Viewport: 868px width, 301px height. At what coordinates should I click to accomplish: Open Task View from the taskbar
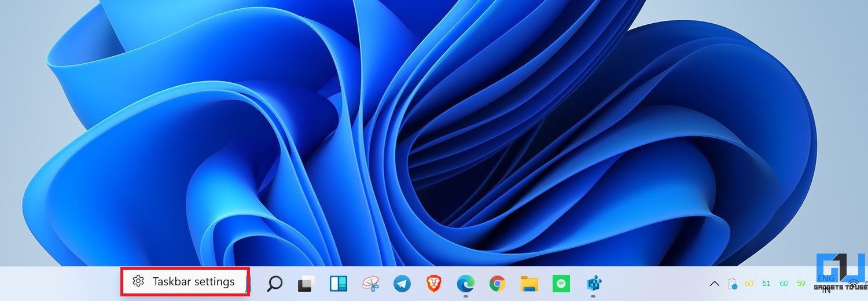point(307,284)
